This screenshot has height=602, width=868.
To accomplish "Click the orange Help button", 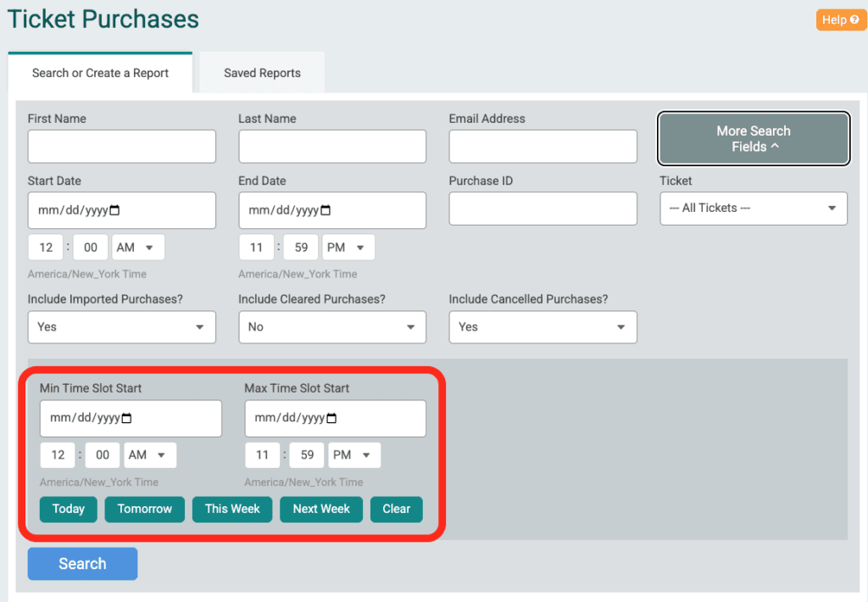I will [841, 20].
